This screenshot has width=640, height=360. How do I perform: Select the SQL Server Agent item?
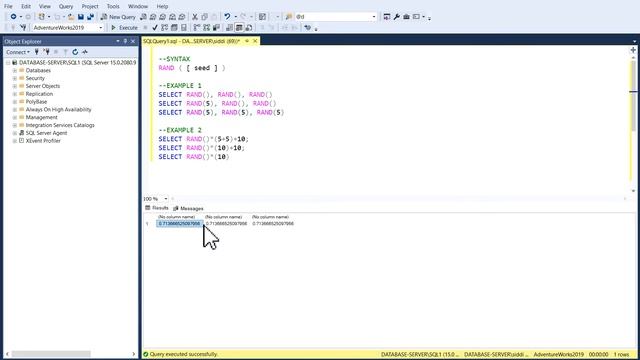[x=46, y=133]
